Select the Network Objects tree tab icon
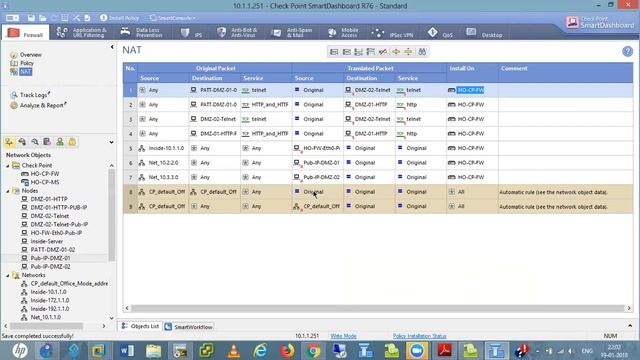 click(9, 142)
